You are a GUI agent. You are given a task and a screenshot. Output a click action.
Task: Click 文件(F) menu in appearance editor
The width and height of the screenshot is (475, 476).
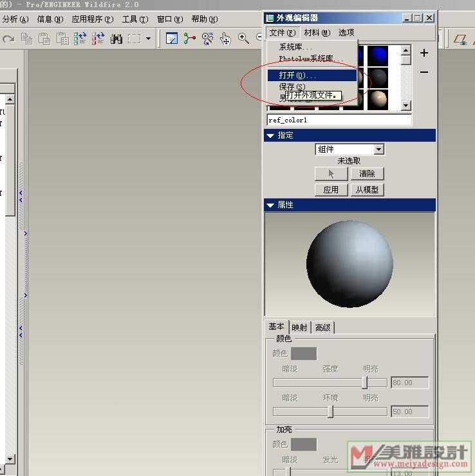coord(283,32)
